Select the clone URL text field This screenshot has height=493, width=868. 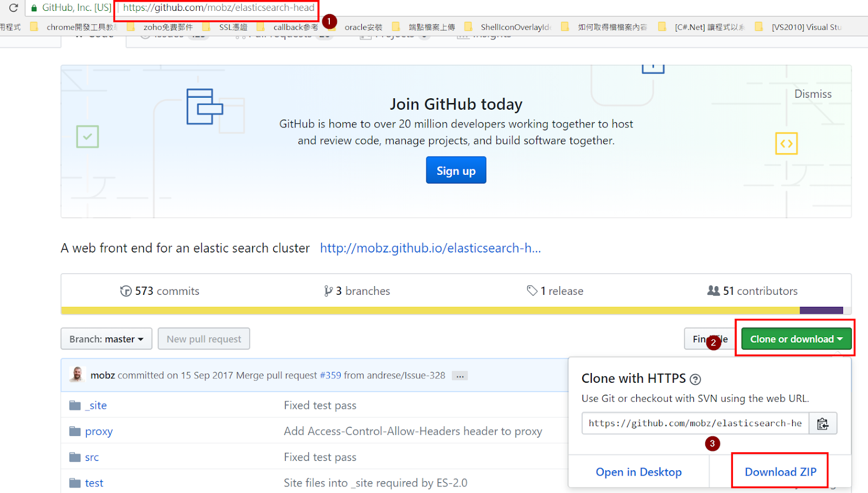695,423
